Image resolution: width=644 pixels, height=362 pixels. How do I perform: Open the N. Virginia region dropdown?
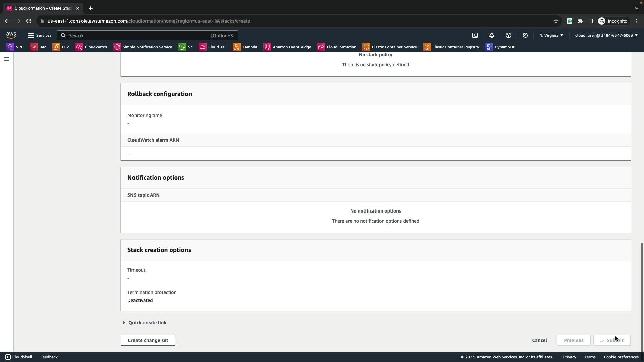pyautogui.click(x=551, y=35)
